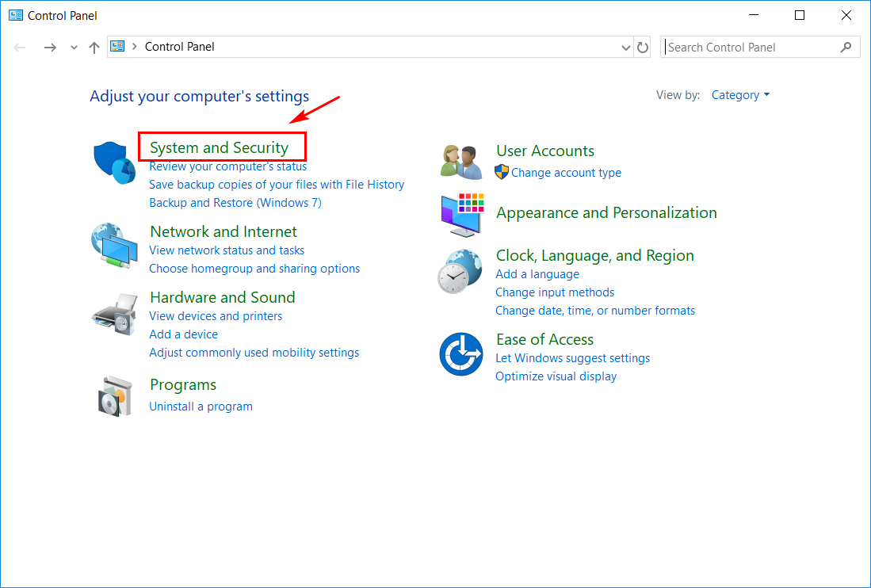This screenshot has width=871, height=588.
Task: Select Change account type link
Action: coord(566,173)
